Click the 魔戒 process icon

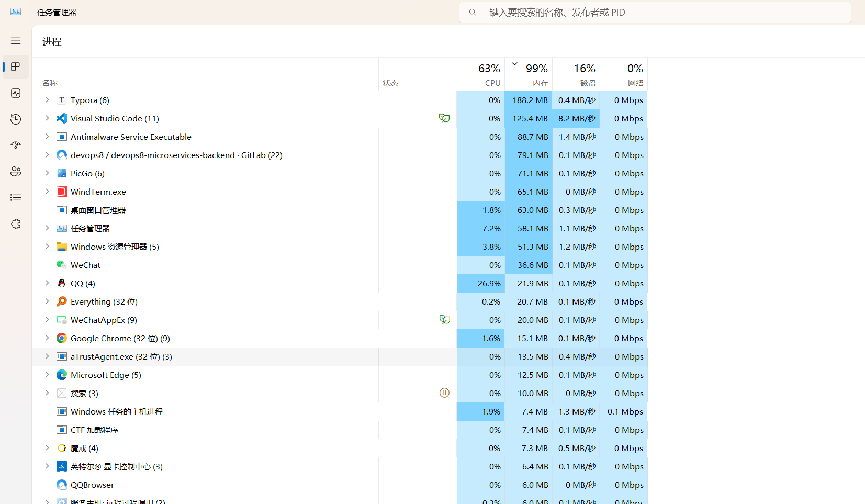tap(62, 448)
